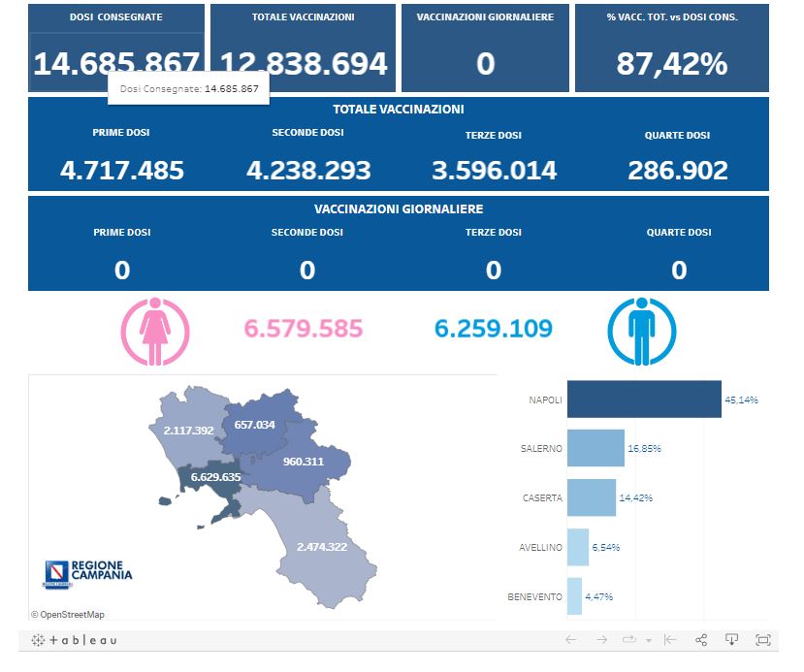Click the Replay animation icon

628,640
